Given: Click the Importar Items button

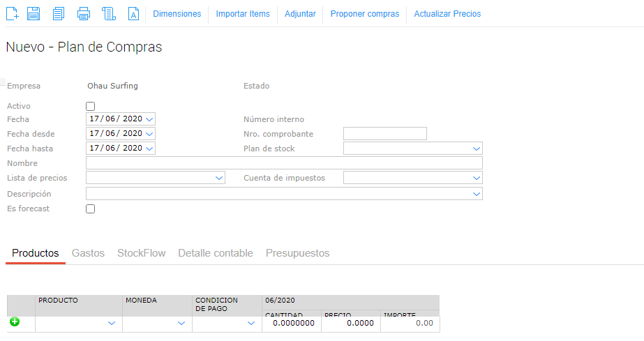Looking at the screenshot, I should tap(243, 14).
